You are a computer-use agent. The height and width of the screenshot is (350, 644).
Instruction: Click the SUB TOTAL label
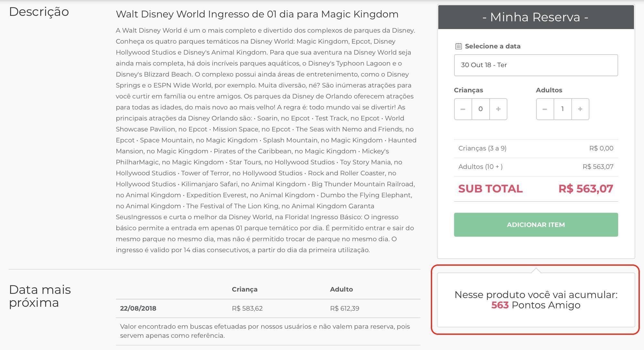click(x=490, y=189)
